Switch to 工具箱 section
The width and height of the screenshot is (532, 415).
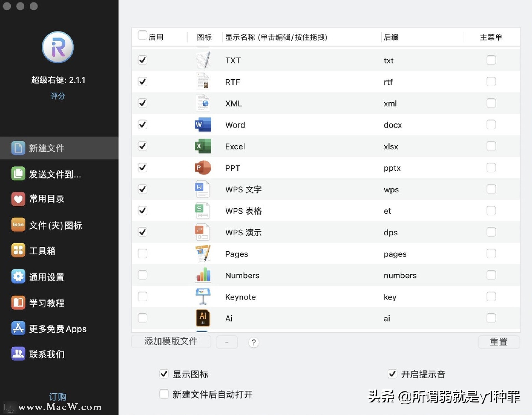[x=59, y=251]
